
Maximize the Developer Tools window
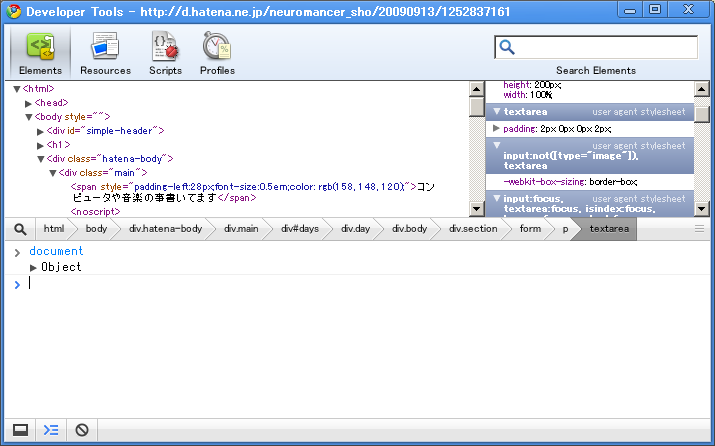point(655,10)
